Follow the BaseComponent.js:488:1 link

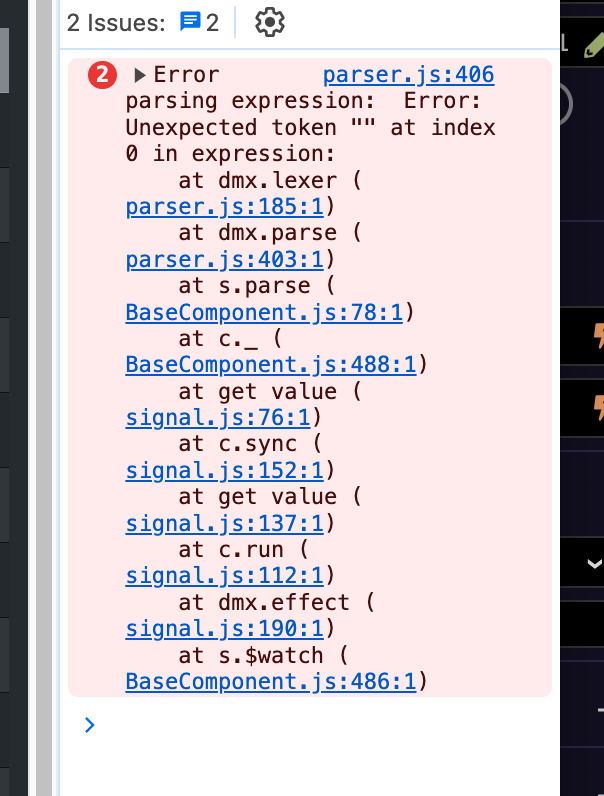click(x=271, y=365)
